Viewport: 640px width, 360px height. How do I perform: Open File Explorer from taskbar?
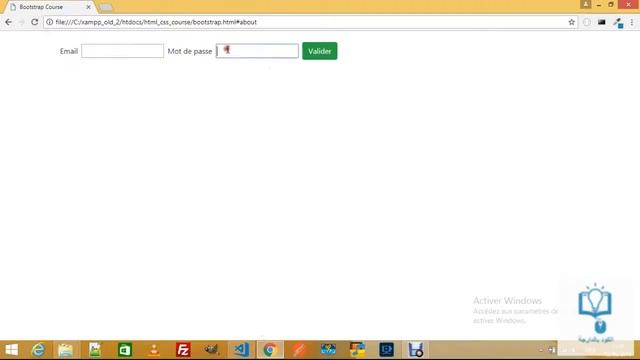pos(65,350)
